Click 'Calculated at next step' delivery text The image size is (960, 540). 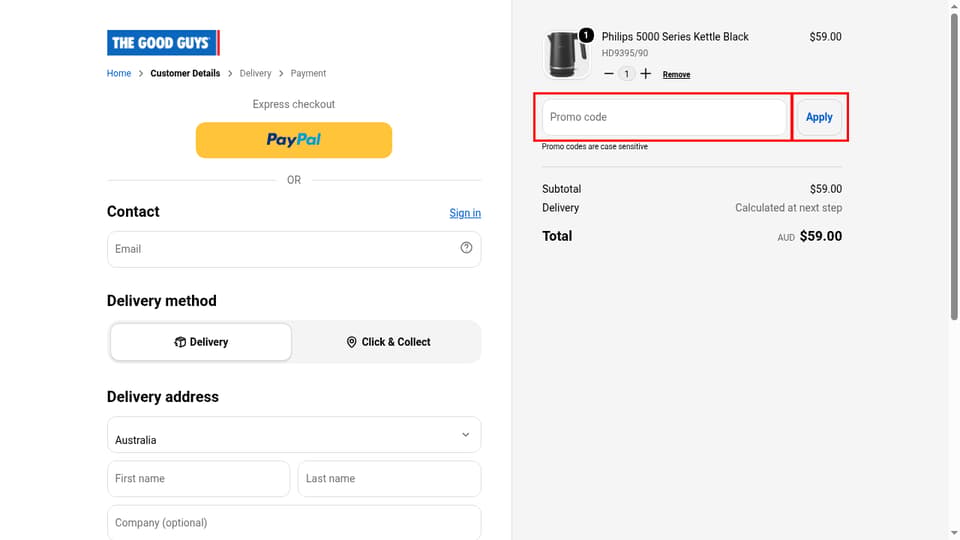click(789, 208)
